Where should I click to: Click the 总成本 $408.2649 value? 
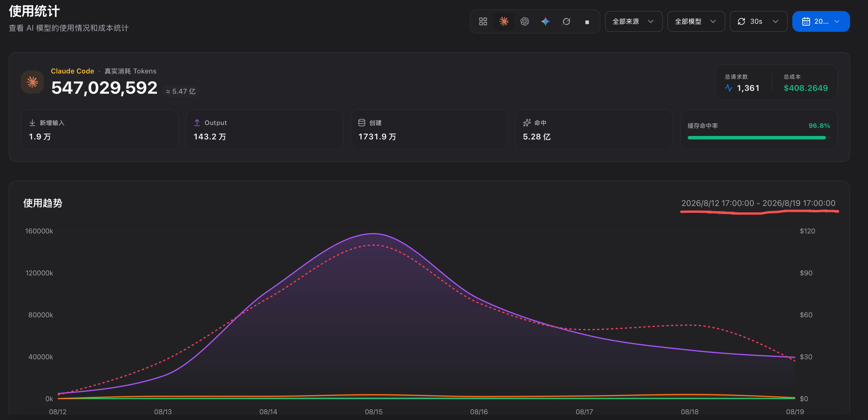pos(805,88)
